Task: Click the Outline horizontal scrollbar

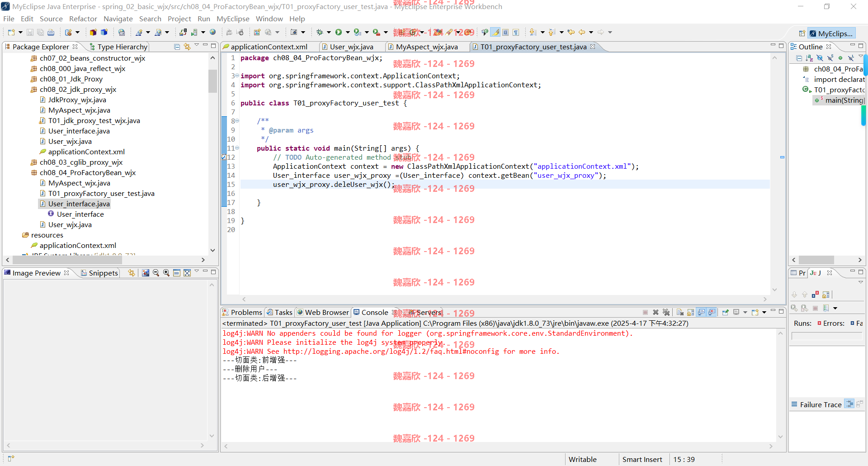Action: tap(816, 260)
